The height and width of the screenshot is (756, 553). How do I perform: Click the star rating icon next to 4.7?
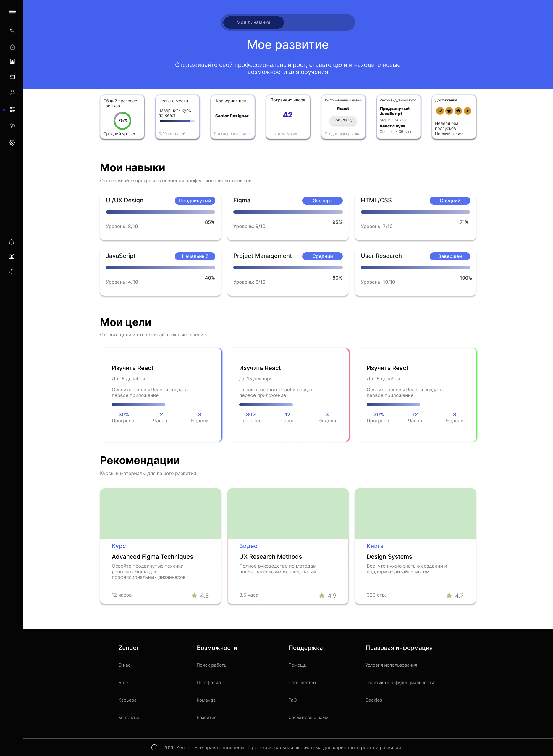[x=449, y=595]
